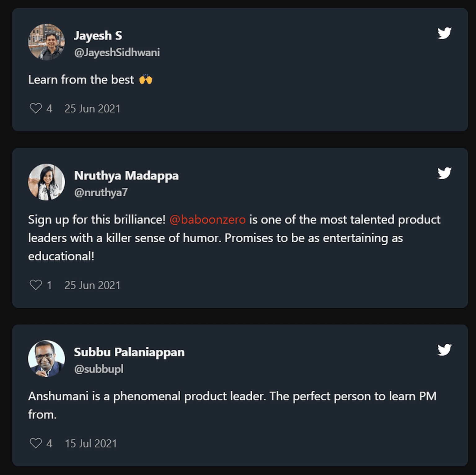
Task: Click the Jayesh S display name
Action: tap(98, 36)
